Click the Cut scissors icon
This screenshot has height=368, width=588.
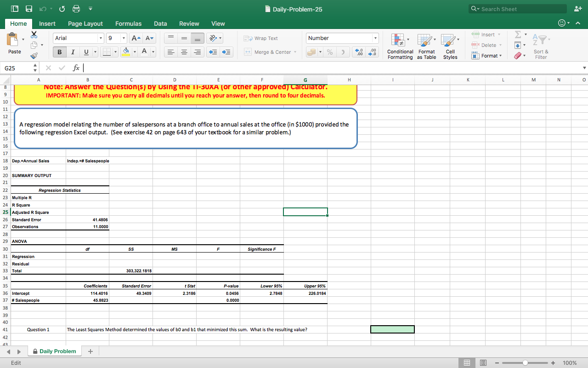tap(34, 35)
